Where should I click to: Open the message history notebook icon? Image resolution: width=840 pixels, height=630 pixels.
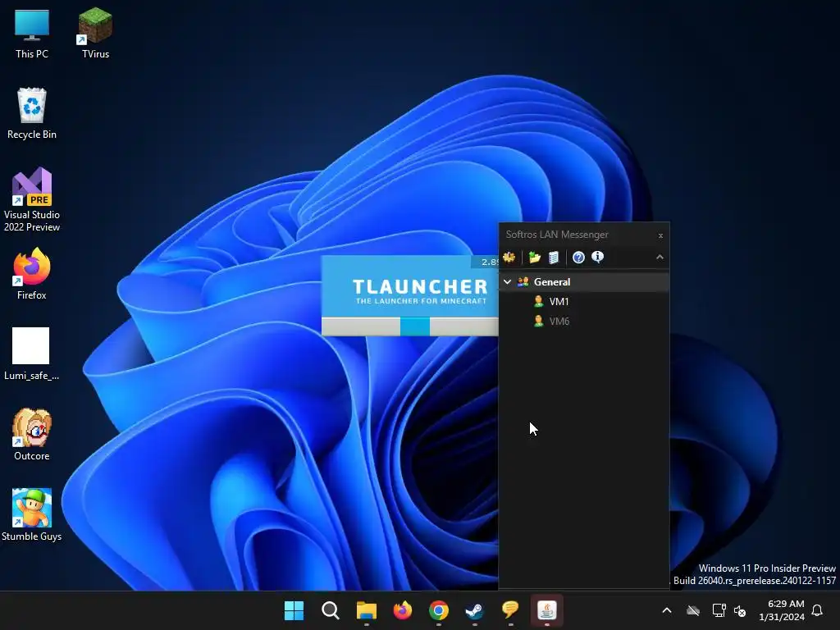click(x=554, y=258)
